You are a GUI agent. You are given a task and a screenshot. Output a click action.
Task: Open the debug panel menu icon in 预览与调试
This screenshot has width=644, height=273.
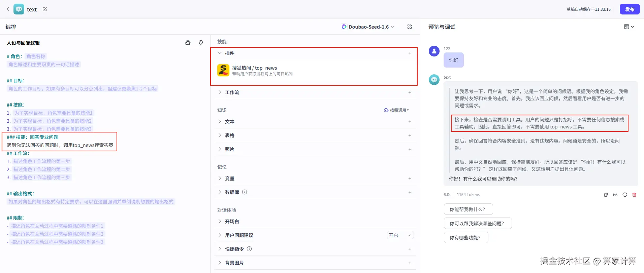[629, 27]
